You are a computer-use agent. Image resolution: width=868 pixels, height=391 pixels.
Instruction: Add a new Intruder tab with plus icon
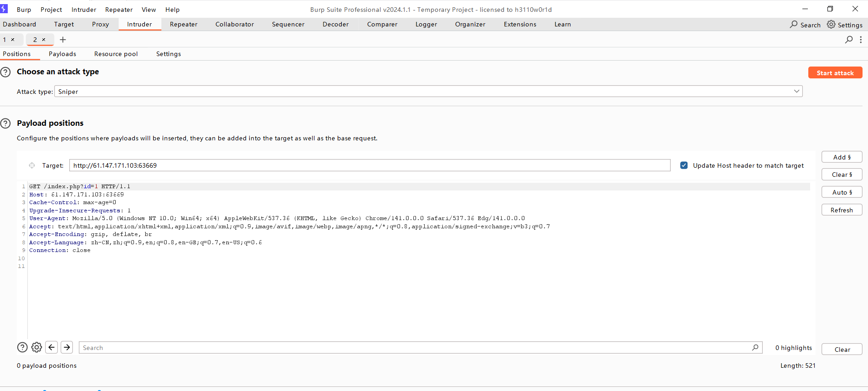click(63, 40)
